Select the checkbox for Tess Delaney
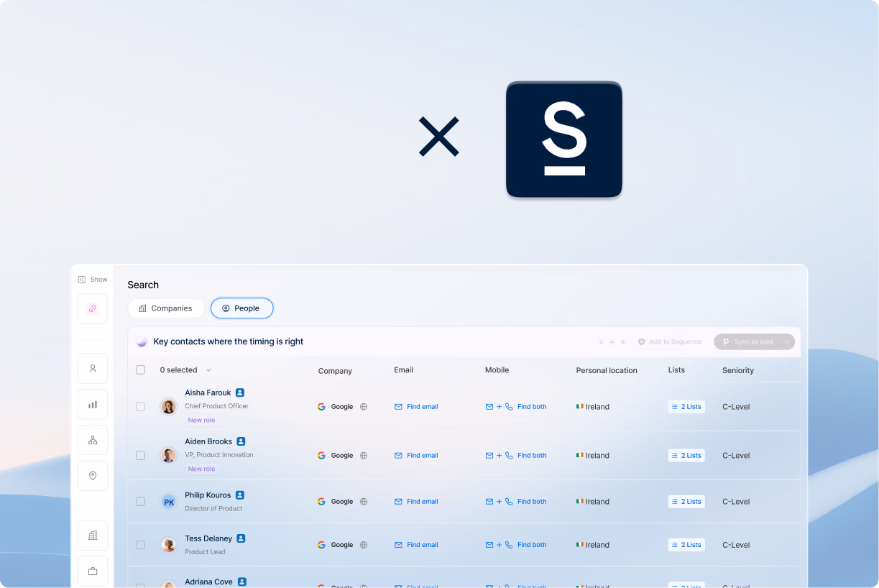 coord(140,545)
